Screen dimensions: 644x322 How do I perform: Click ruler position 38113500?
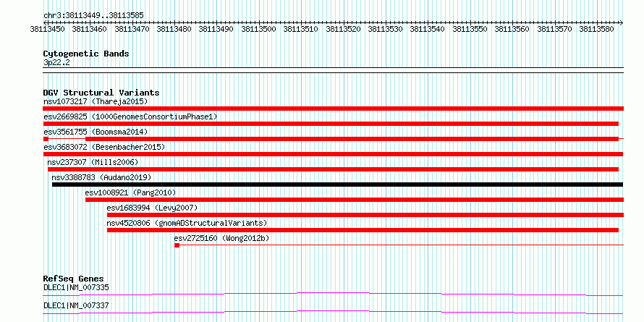(259, 29)
